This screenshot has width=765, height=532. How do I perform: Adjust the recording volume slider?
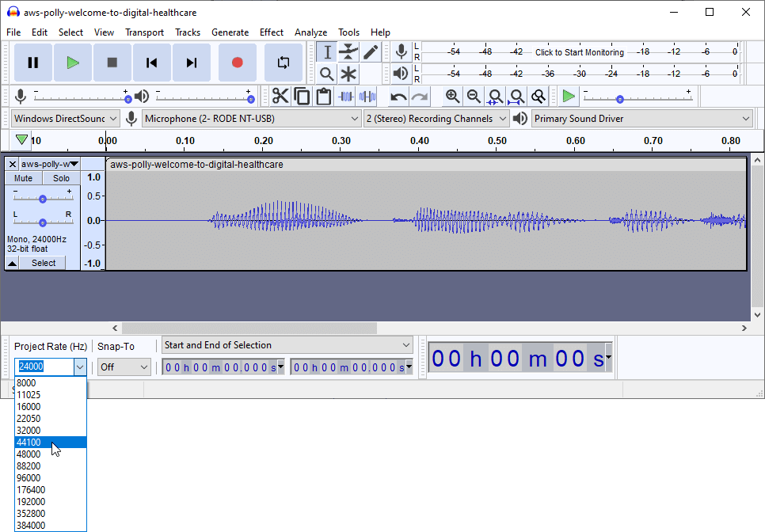(x=127, y=99)
